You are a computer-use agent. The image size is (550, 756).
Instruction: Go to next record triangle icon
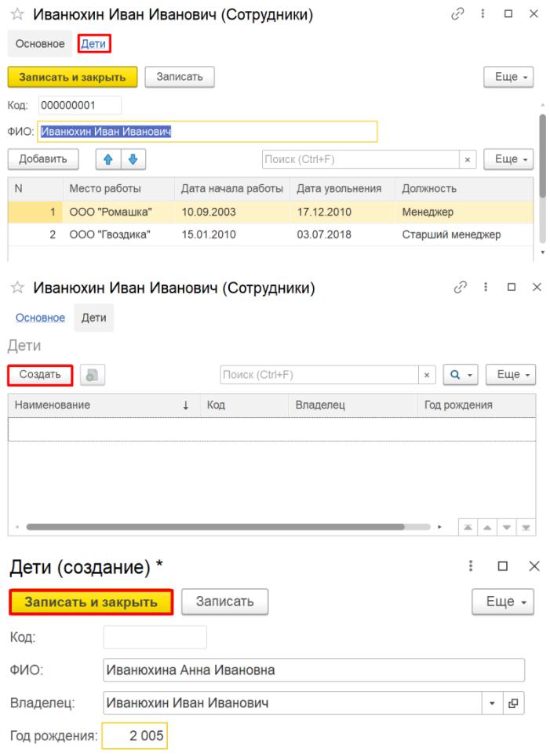507,528
